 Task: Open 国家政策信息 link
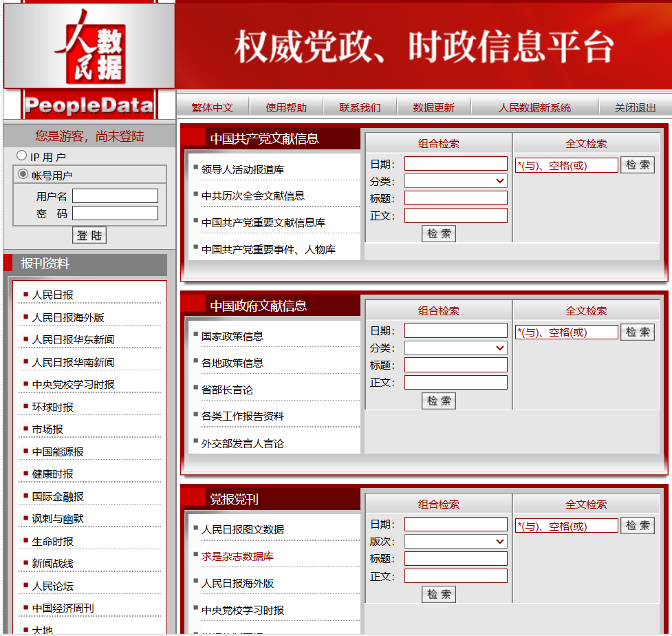pyautogui.click(x=232, y=336)
